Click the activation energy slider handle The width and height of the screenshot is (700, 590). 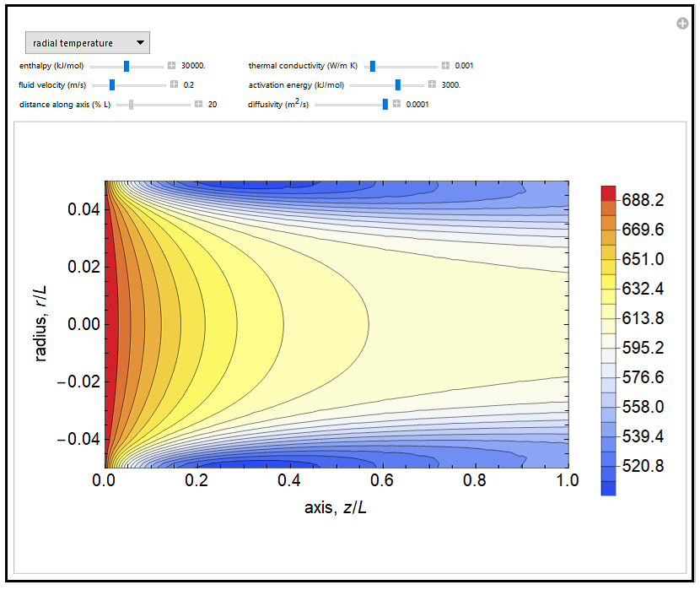click(398, 84)
